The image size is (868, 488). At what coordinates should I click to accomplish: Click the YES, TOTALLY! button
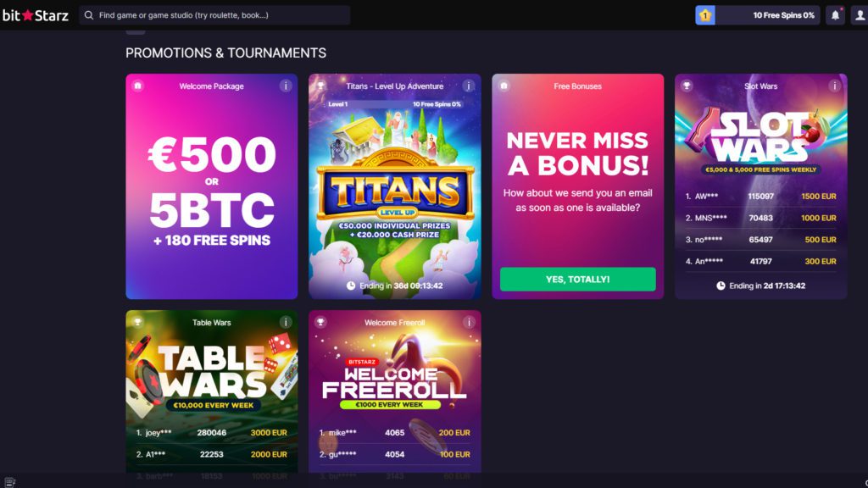(578, 280)
